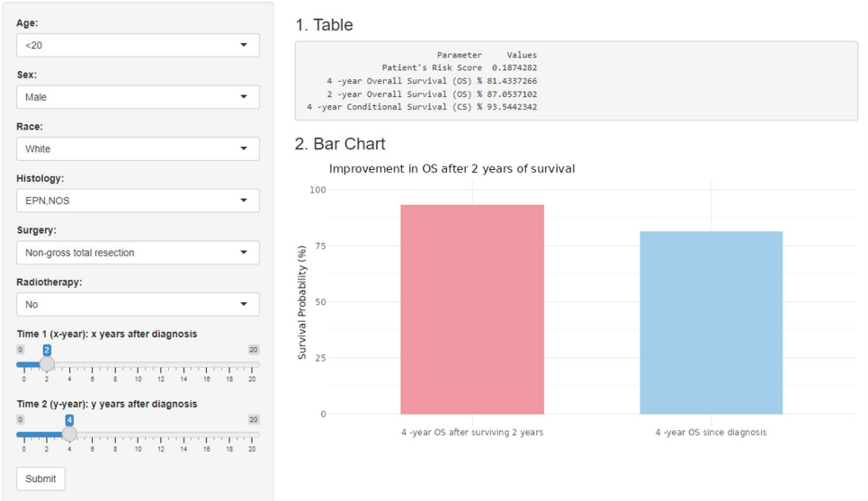
Task: Click the '1. Table' heading
Action: [x=324, y=25]
